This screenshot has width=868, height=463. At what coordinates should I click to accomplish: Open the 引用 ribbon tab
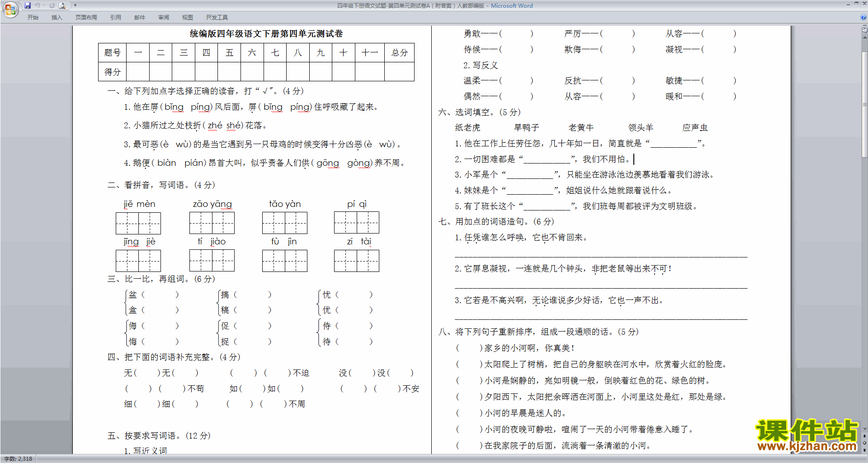pyautogui.click(x=115, y=18)
